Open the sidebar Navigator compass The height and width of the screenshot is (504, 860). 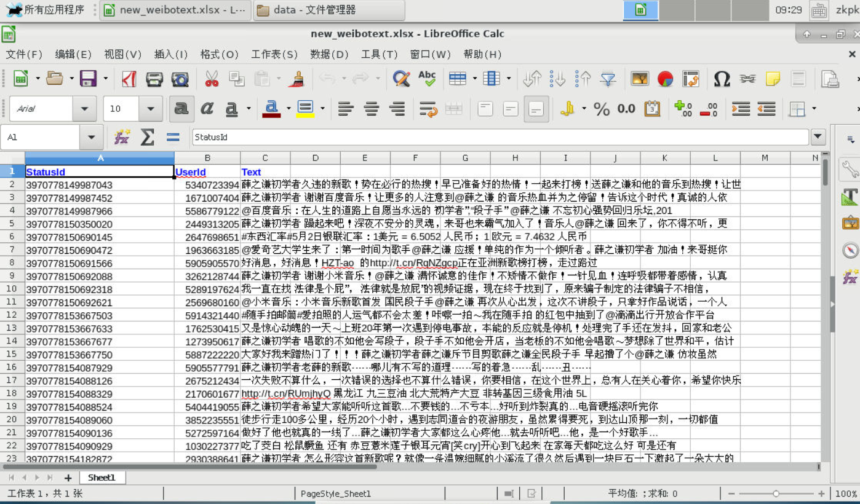coord(850,250)
